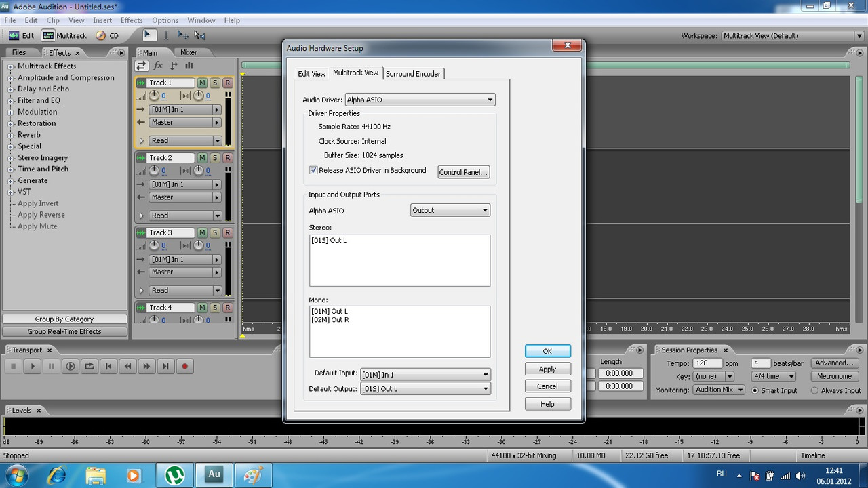The height and width of the screenshot is (488, 868).
Task: Click OK in Audio Hardware Setup
Action: pos(547,351)
